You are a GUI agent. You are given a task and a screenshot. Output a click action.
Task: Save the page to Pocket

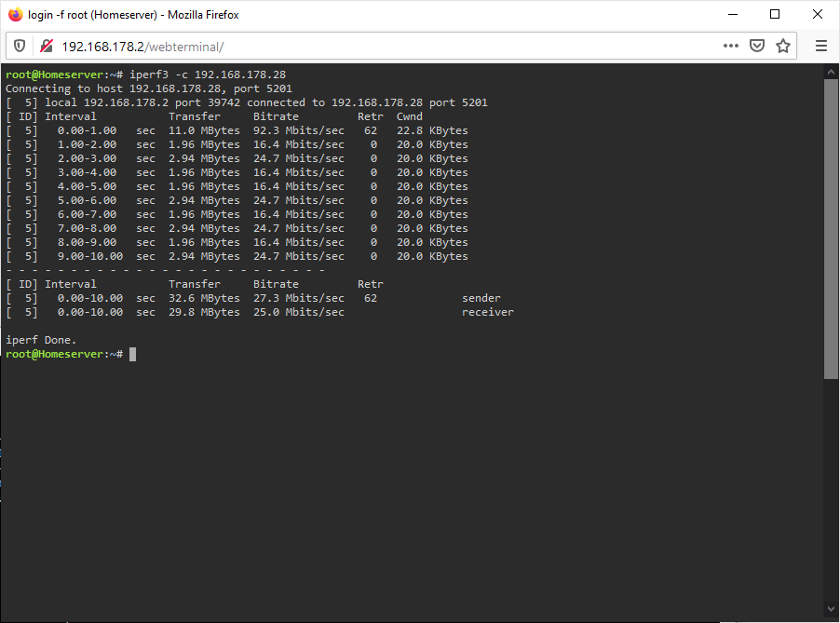[x=757, y=46]
